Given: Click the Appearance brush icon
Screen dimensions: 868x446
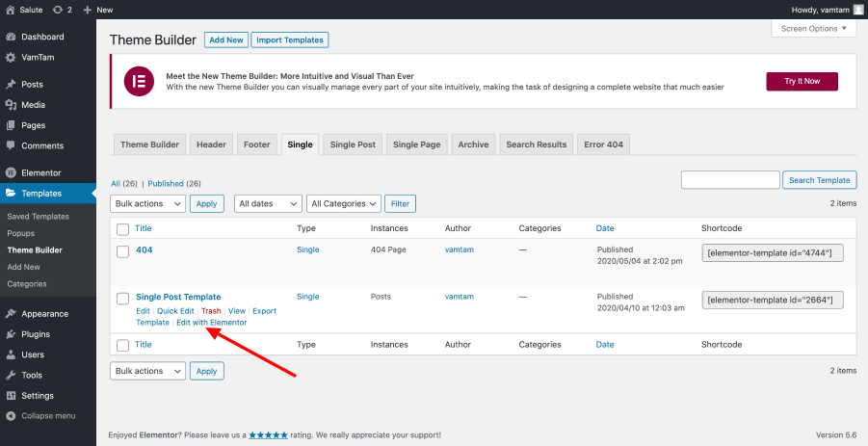Looking at the screenshot, I should point(11,314).
